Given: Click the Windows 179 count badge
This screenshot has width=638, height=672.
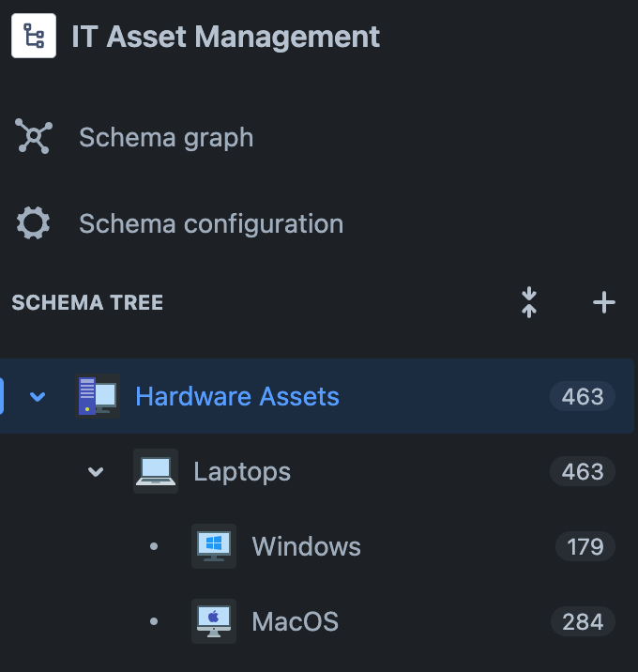Looking at the screenshot, I should [x=585, y=547].
